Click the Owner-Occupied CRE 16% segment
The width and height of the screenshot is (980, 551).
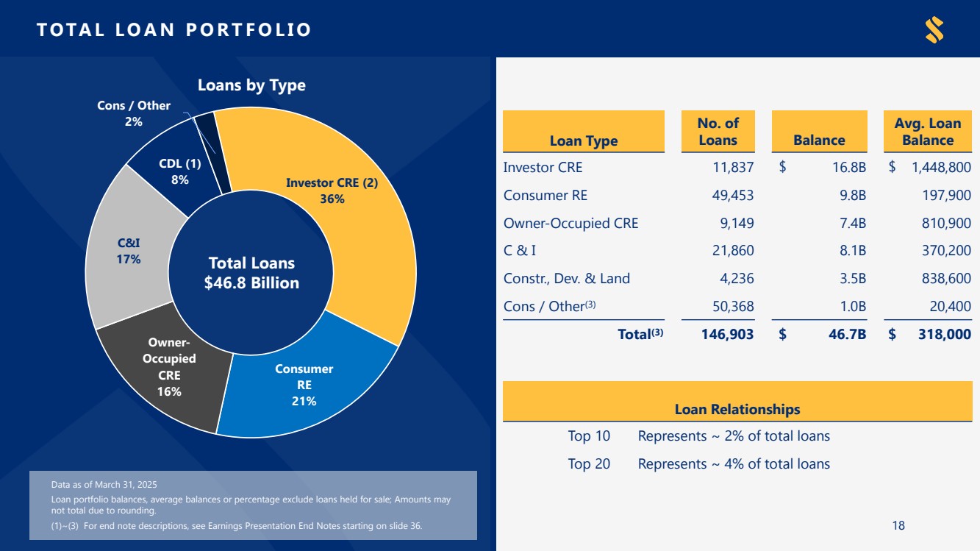(169, 366)
